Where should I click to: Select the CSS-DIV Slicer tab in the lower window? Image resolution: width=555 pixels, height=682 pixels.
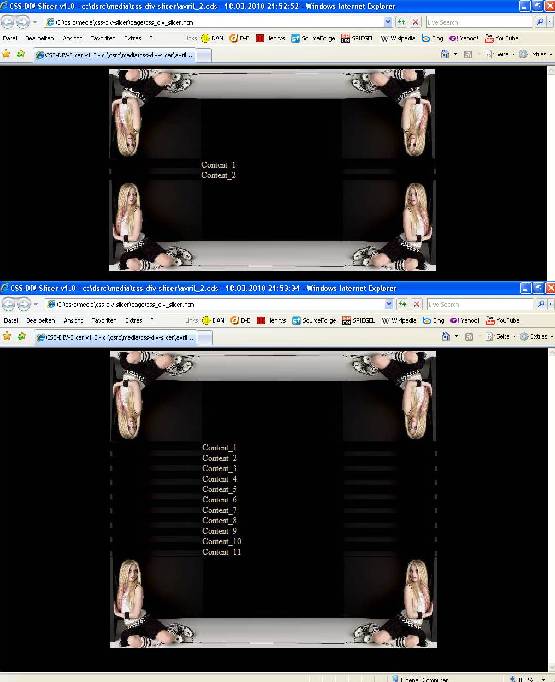tap(116, 337)
